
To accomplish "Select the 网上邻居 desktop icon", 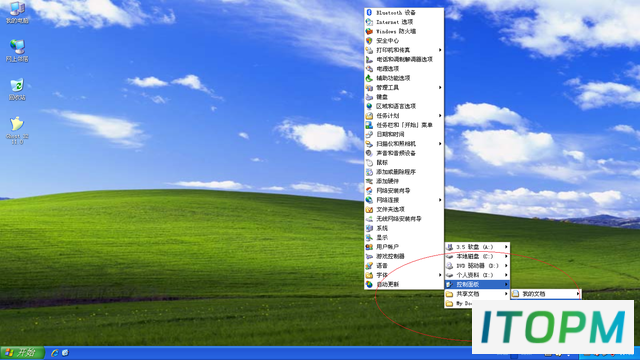I will [17, 51].
